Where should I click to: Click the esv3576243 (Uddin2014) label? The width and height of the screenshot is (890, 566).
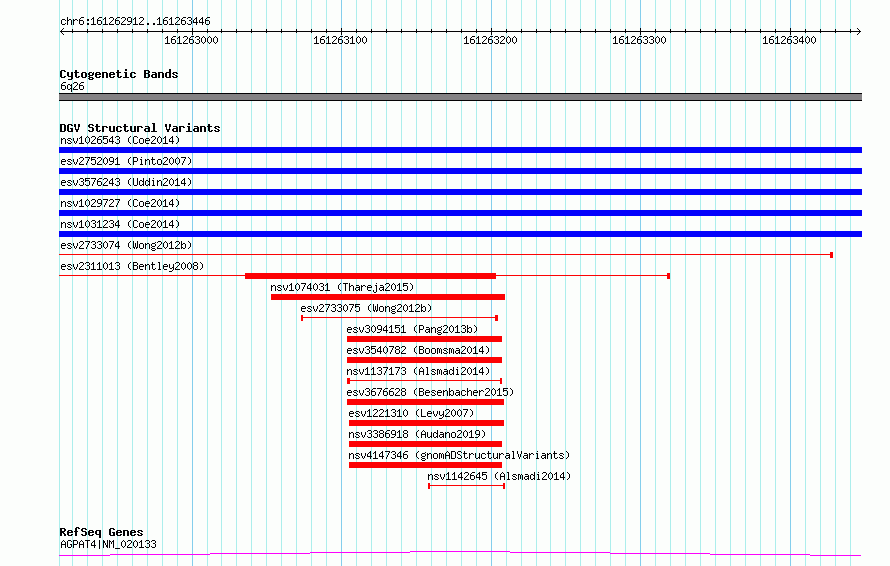126,182
